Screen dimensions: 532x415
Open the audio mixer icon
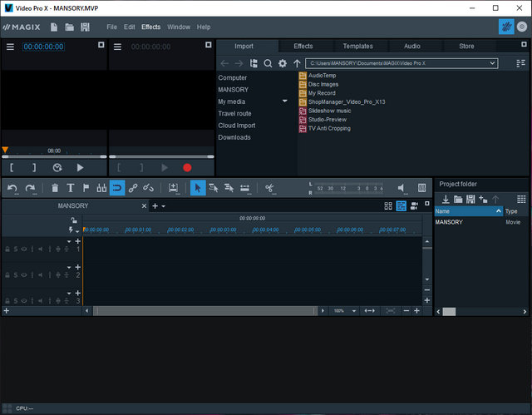pyautogui.click(x=421, y=188)
